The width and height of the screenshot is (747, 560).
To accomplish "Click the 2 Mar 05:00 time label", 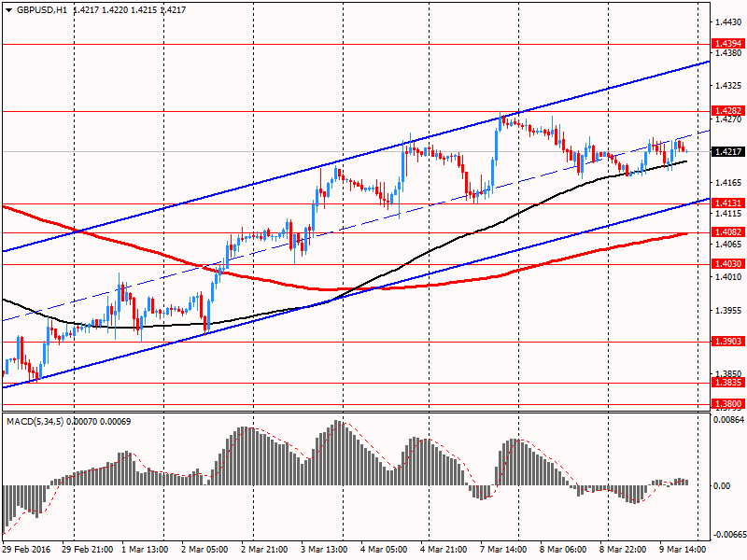I will (204, 550).
